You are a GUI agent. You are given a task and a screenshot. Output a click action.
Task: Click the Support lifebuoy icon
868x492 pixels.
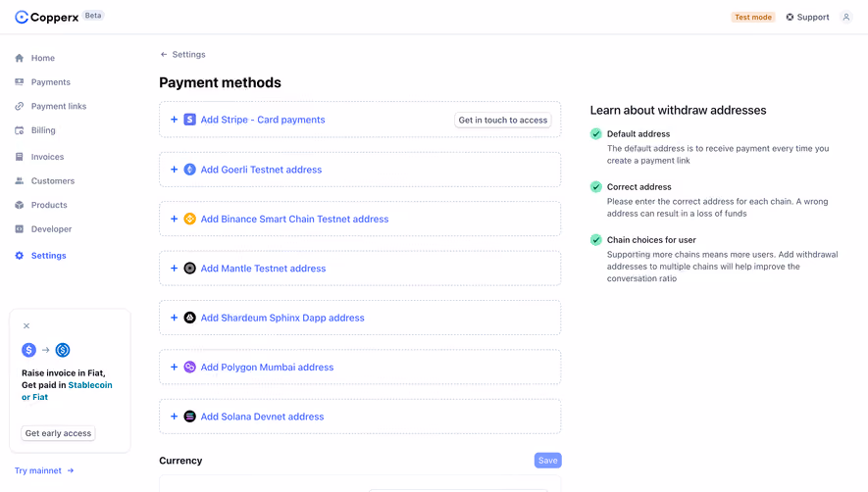[790, 18]
